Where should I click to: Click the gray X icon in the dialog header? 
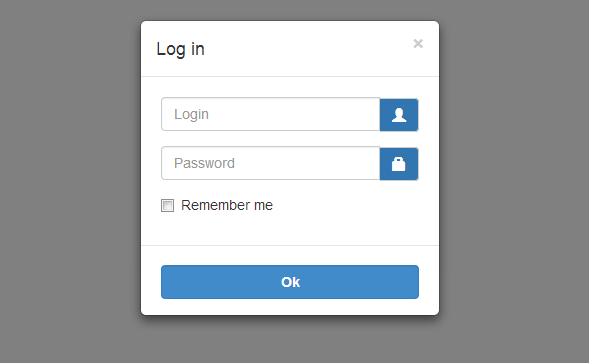tap(418, 44)
